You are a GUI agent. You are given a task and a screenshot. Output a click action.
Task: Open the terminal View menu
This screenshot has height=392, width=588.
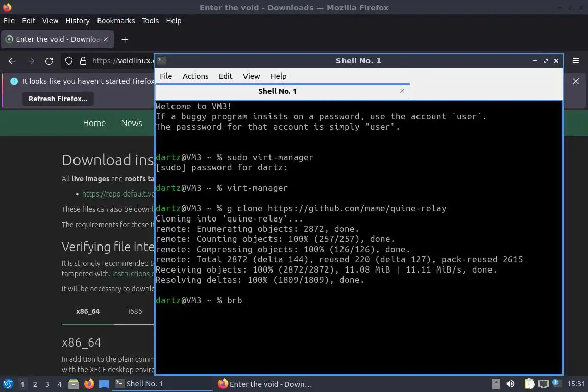[x=251, y=76]
